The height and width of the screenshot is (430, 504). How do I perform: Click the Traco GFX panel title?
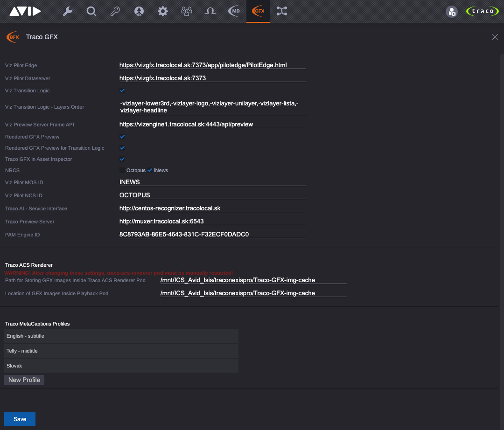point(42,37)
